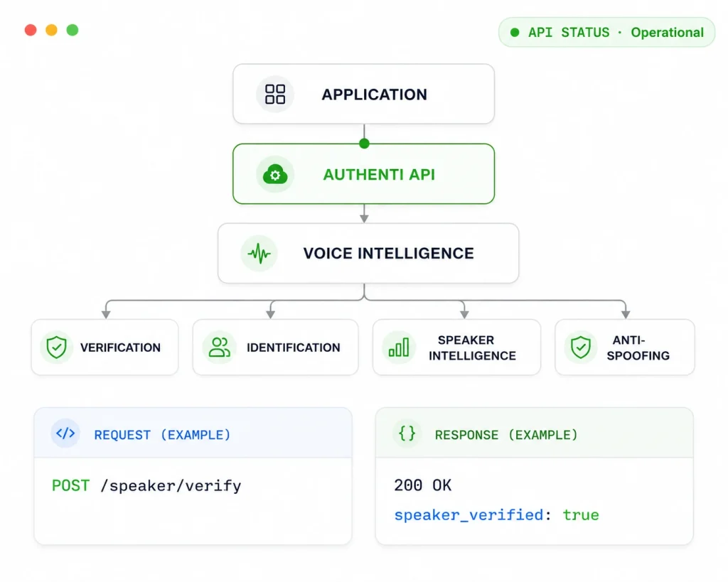Click the speaker_verified: true response line

497,515
